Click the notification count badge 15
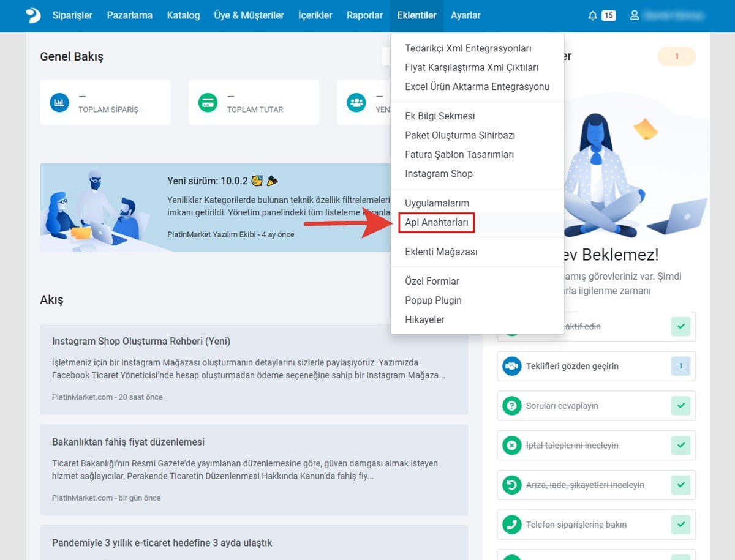 [608, 15]
